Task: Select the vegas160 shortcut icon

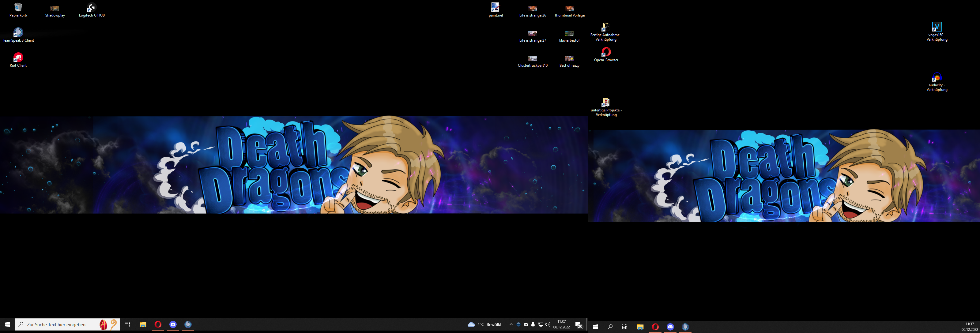Action: [x=937, y=32]
